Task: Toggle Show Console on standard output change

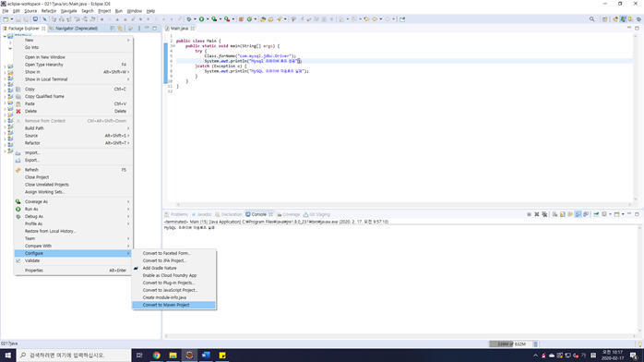Action: (578, 214)
